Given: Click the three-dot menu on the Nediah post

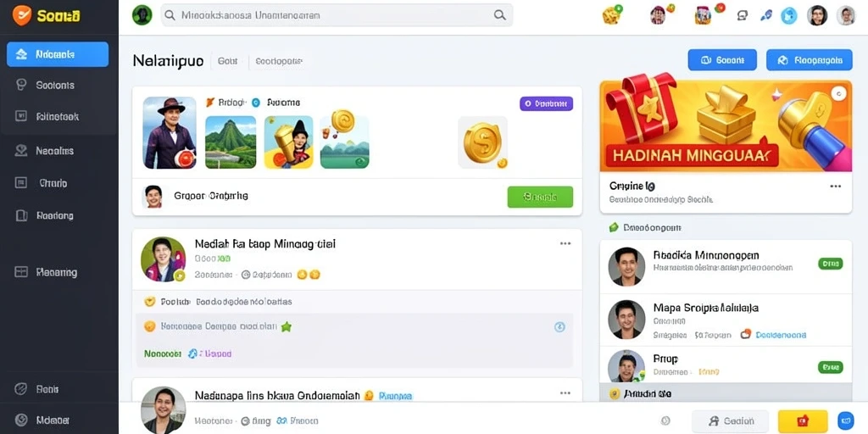Looking at the screenshot, I should point(565,243).
